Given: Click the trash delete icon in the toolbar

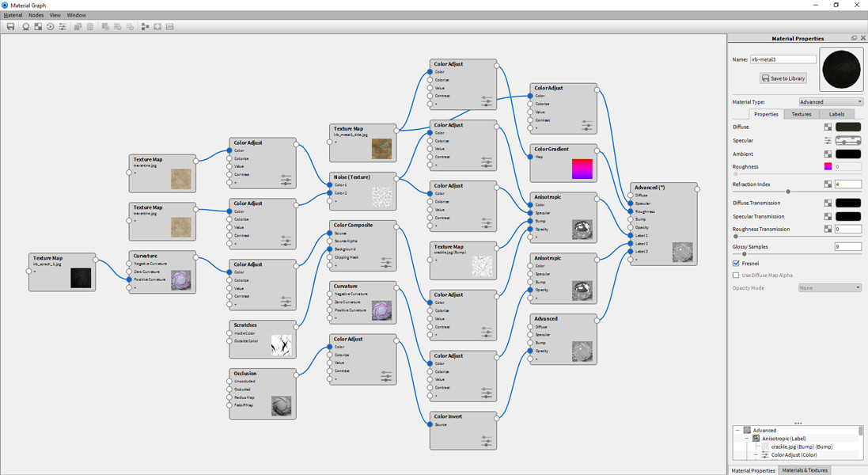Looking at the screenshot, I should (89, 27).
